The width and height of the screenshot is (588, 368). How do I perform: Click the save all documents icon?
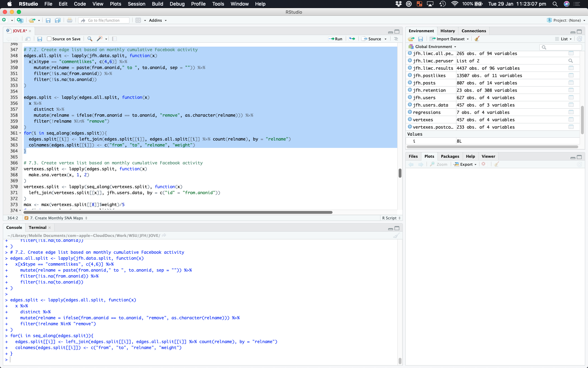(58, 20)
